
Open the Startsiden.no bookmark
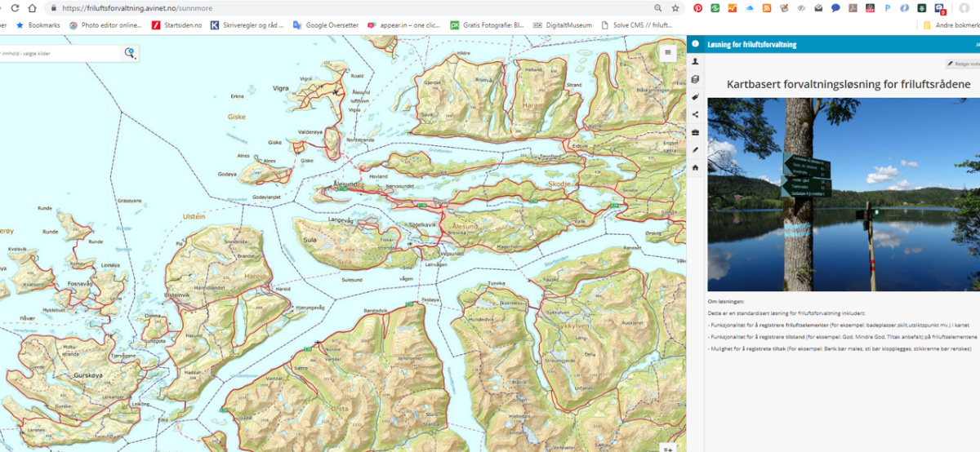point(176,25)
